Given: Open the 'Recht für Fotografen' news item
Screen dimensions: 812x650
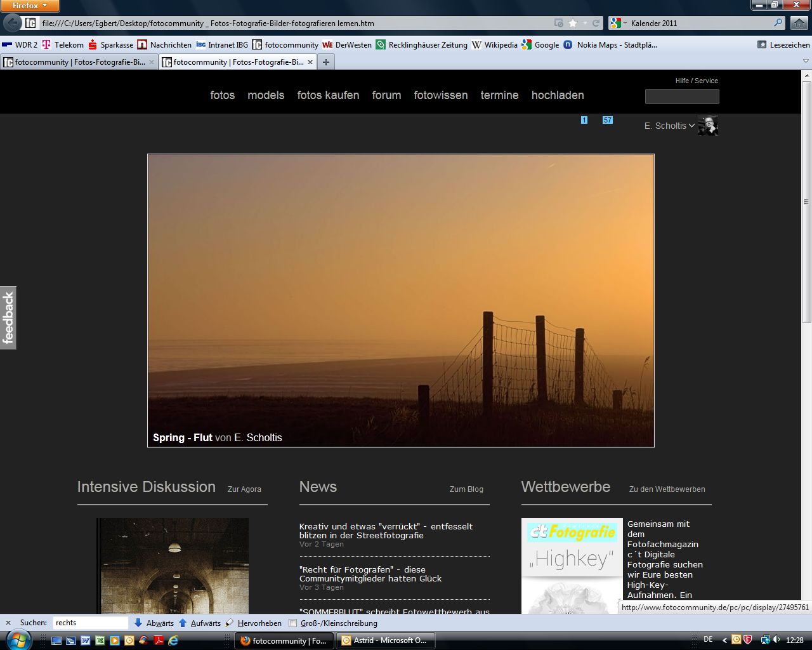Looking at the screenshot, I should [370, 574].
